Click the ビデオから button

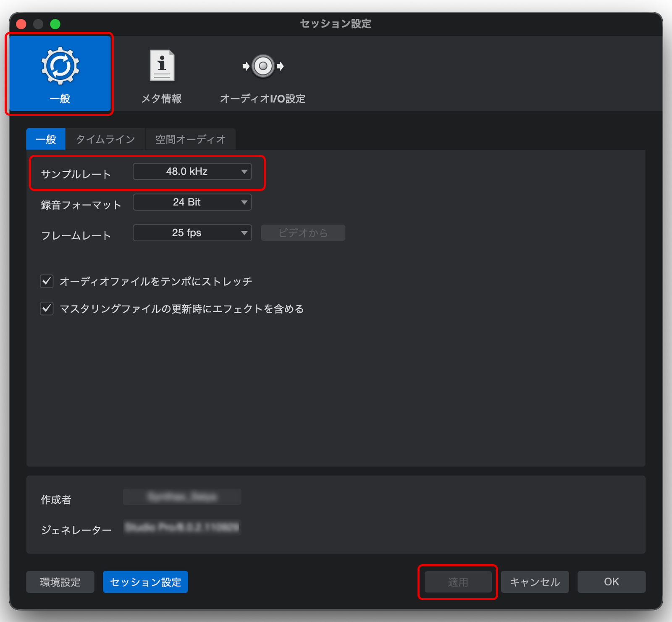[x=303, y=233]
